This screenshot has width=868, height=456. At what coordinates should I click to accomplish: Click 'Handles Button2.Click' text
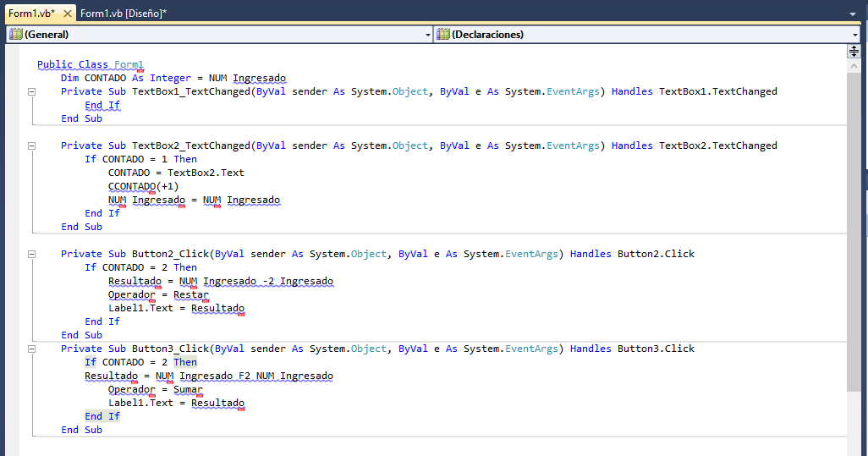pos(632,254)
